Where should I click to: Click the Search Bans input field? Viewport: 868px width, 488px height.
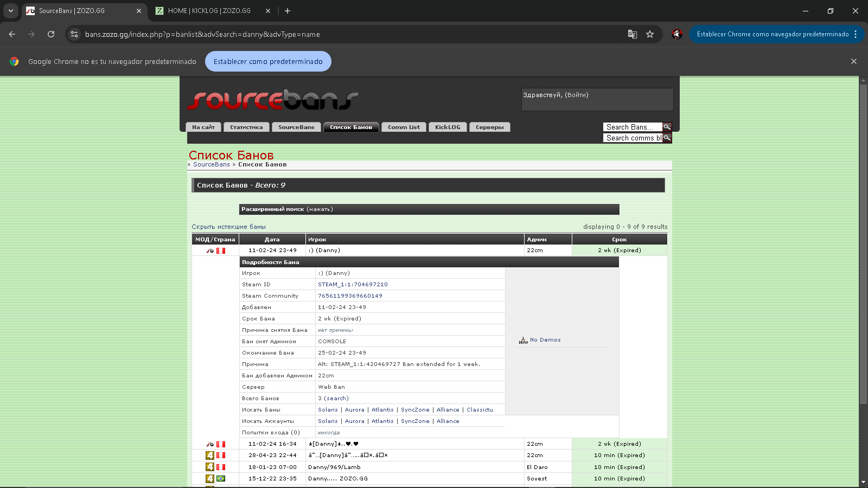tap(632, 127)
